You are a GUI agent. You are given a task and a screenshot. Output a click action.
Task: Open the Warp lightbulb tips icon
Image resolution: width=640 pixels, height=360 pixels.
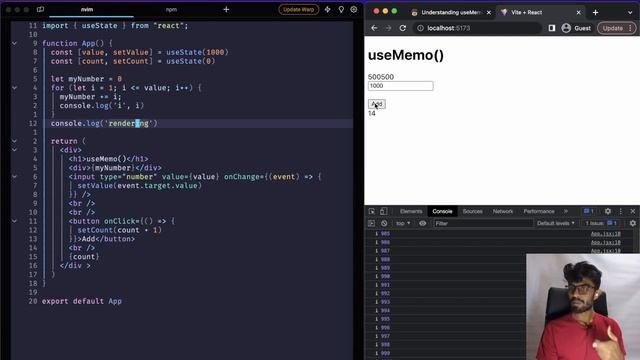click(341, 9)
